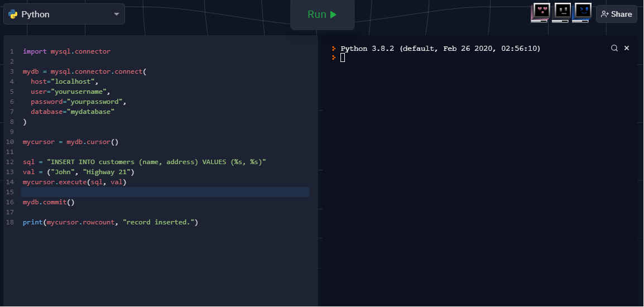The width and height of the screenshot is (644, 307).
Task: Click the add-person icon in Share
Action: click(604, 15)
